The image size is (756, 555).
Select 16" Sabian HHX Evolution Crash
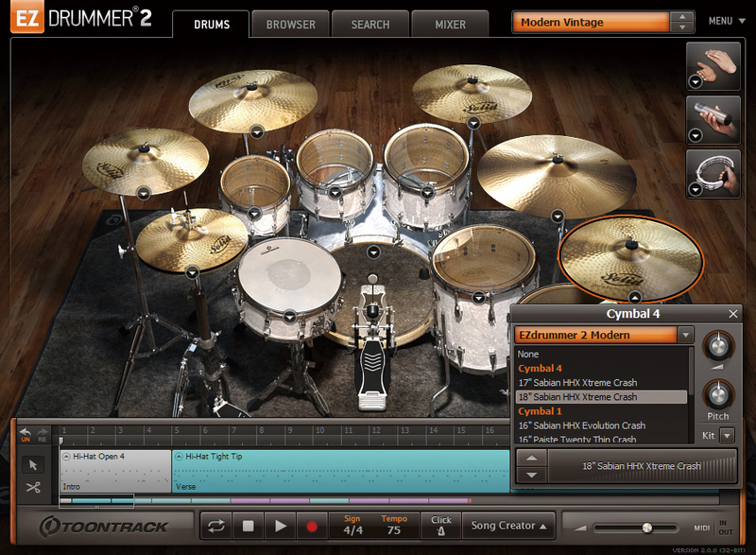click(x=602, y=425)
